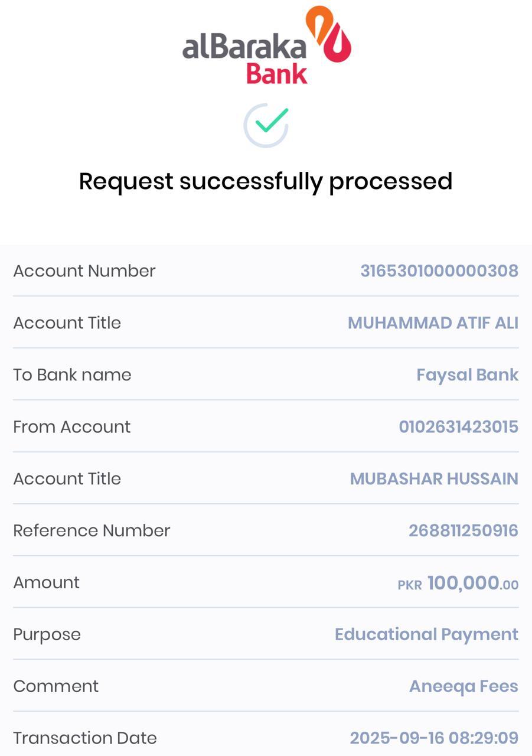Tap the green success checkmark icon

(x=266, y=124)
